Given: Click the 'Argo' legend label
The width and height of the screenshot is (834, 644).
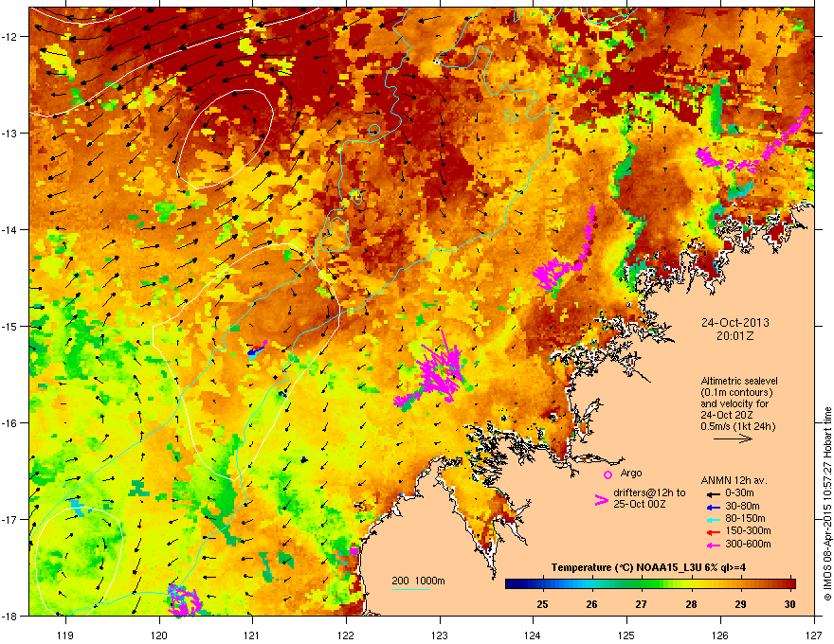Looking at the screenshot, I should click(631, 473).
